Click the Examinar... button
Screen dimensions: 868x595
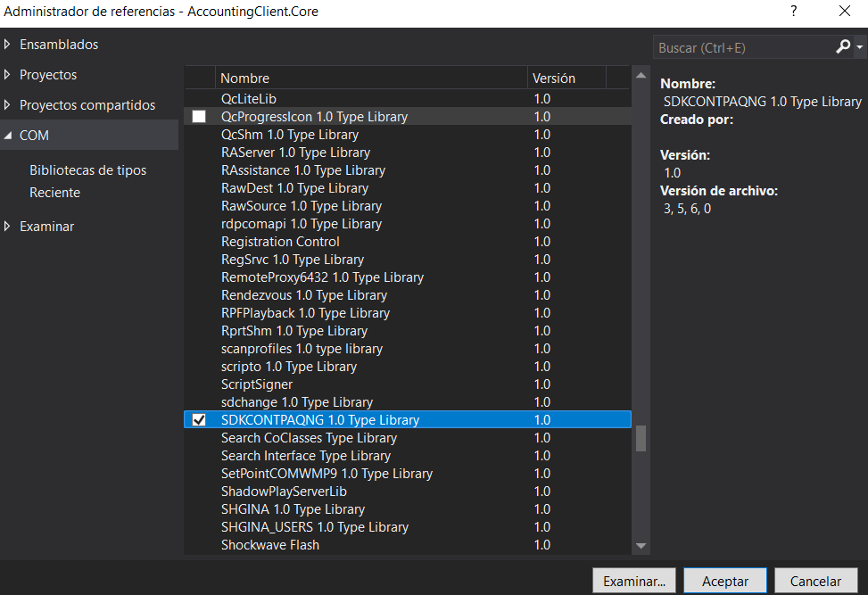(634, 581)
